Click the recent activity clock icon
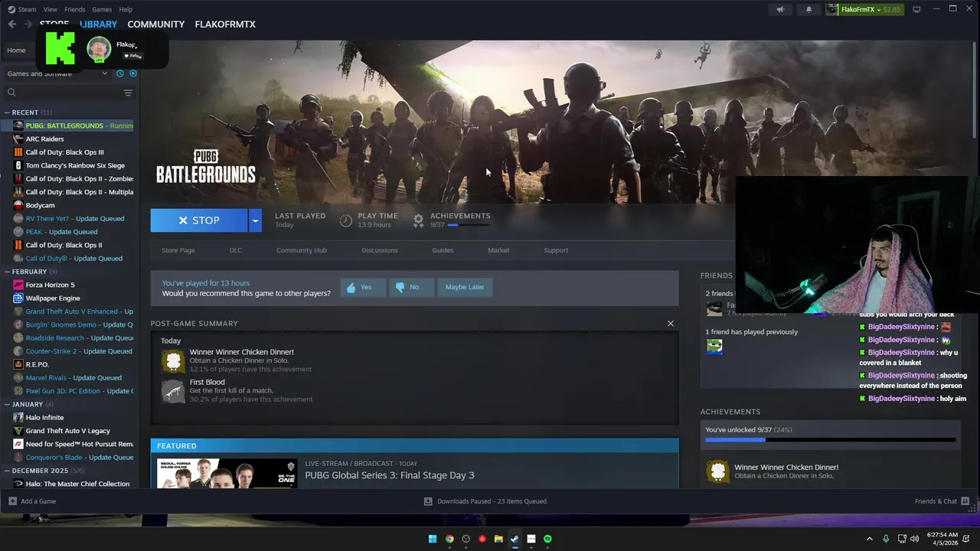 coord(119,73)
